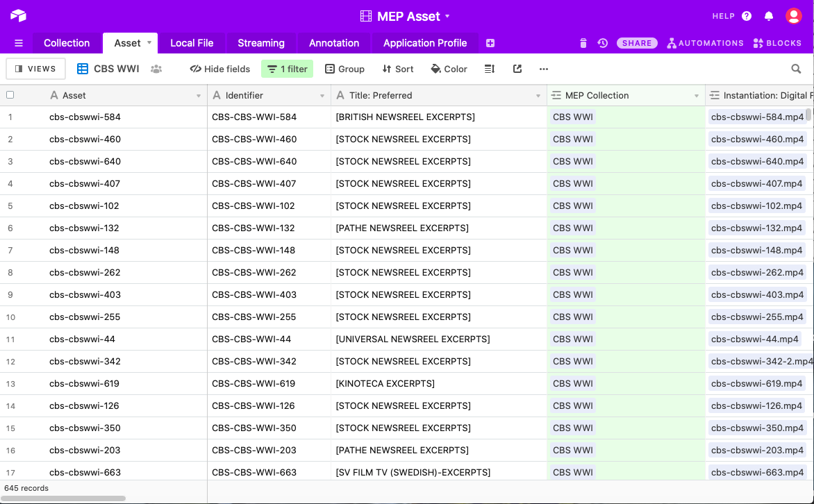The height and width of the screenshot is (504, 814).
Task: Open the hamburger tables list menu
Action: coord(19,43)
